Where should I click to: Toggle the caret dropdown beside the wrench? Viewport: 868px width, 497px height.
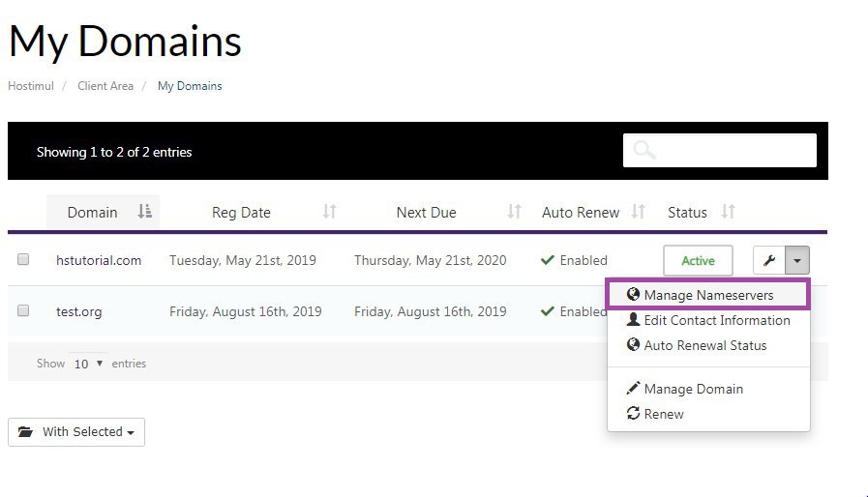click(796, 260)
